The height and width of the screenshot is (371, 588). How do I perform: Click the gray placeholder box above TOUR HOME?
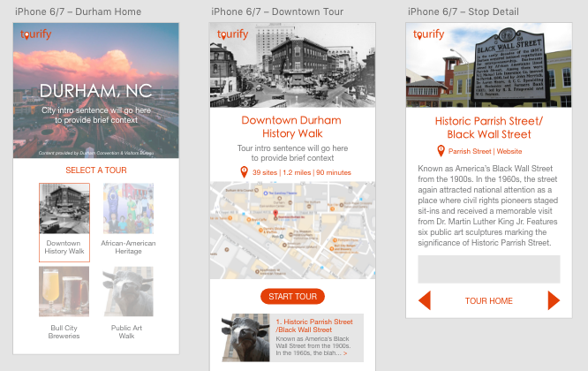pyautogui.click(x=488, y=269)
